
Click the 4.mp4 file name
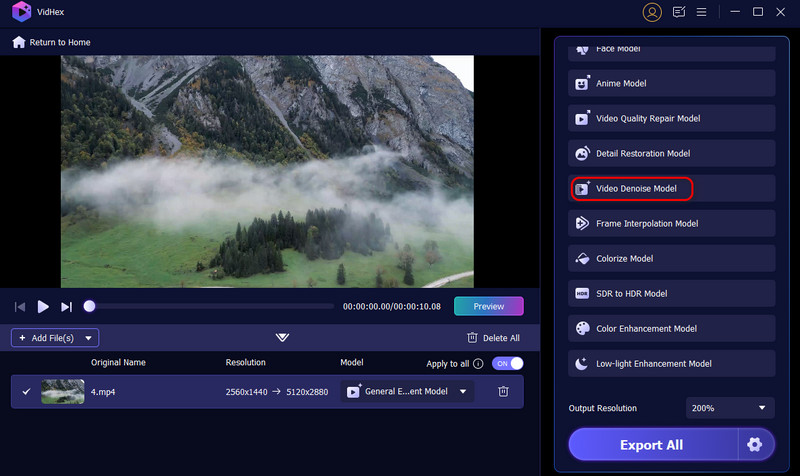pos(103,392)
